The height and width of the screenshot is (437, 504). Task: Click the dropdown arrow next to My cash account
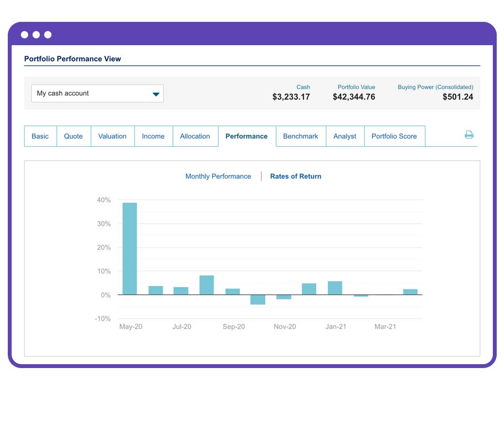(156, 93)
